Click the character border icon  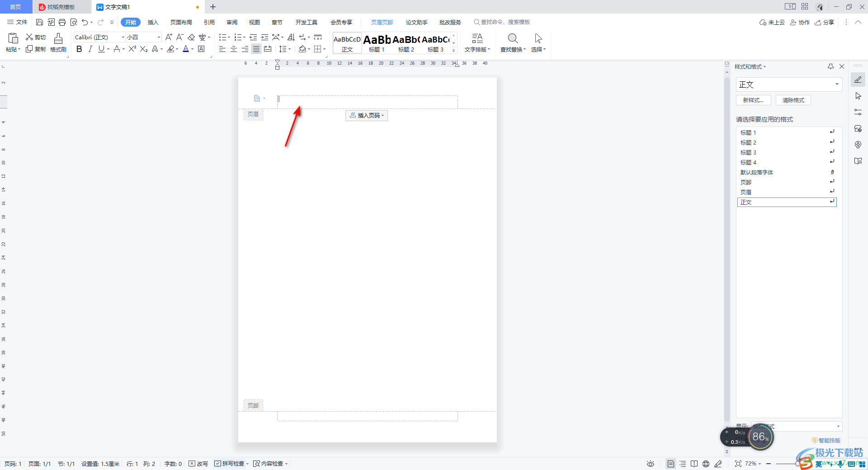(201, 49)
